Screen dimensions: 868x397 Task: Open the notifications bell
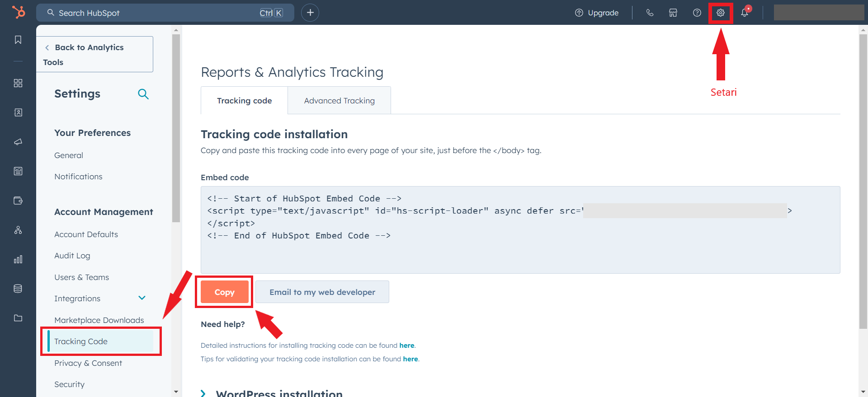coord(745,13)
